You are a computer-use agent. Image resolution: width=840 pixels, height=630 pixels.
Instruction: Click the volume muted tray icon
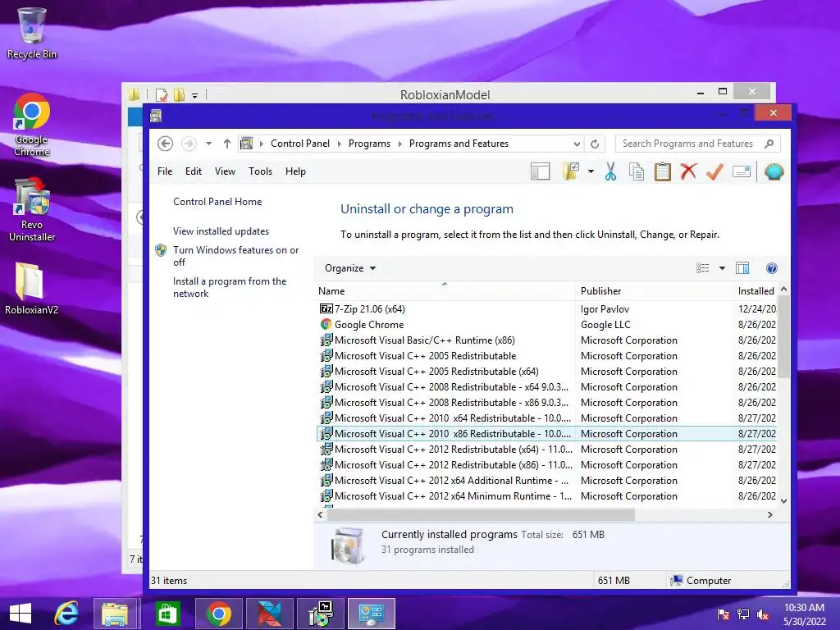coord(763,614)
